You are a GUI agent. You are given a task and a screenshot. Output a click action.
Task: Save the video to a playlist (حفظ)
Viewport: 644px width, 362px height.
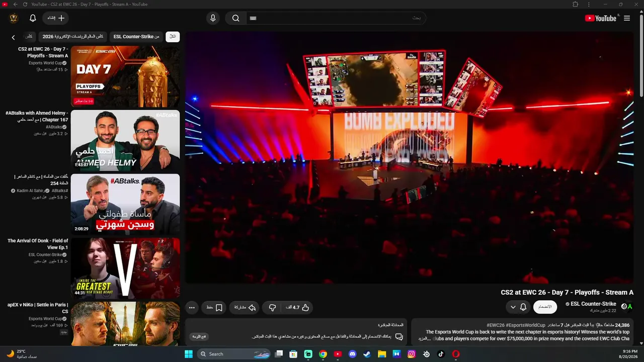(x=214, y=307)
